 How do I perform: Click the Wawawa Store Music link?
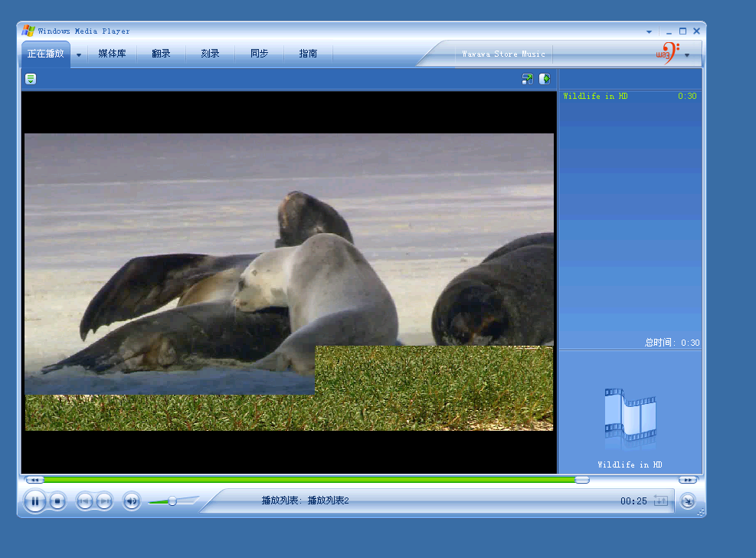pos(503,54)
